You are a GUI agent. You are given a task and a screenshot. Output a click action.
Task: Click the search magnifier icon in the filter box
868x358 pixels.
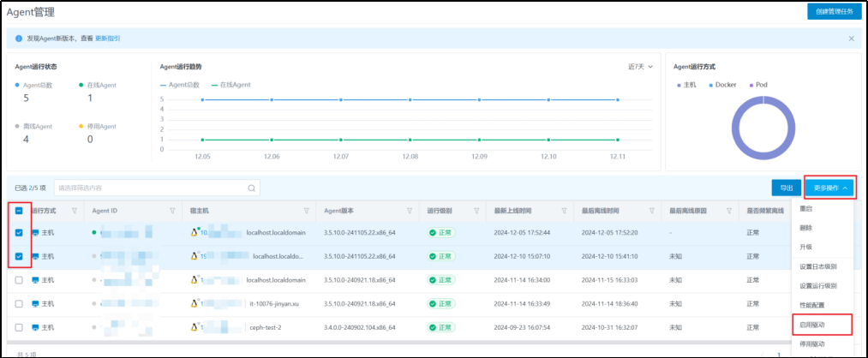[251, 188]
